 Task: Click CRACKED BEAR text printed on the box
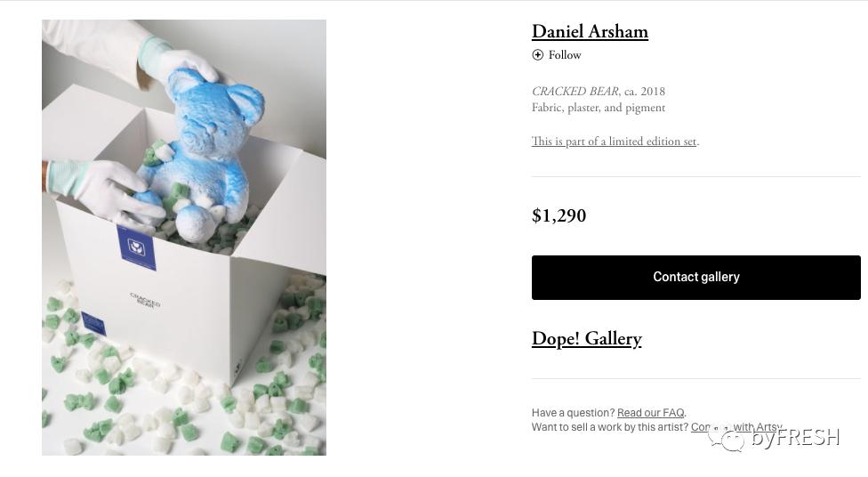tap(144, 301)
